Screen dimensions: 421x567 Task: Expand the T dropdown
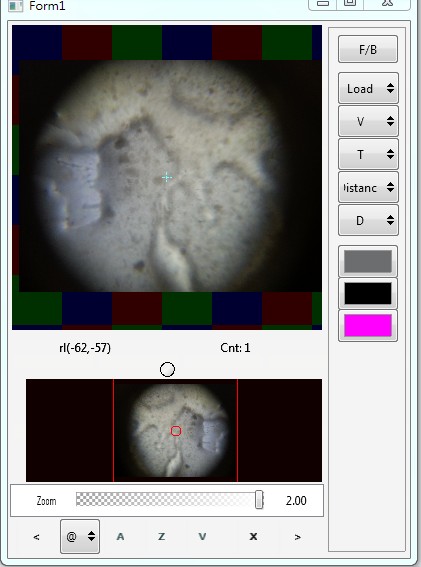coord(368,154)
